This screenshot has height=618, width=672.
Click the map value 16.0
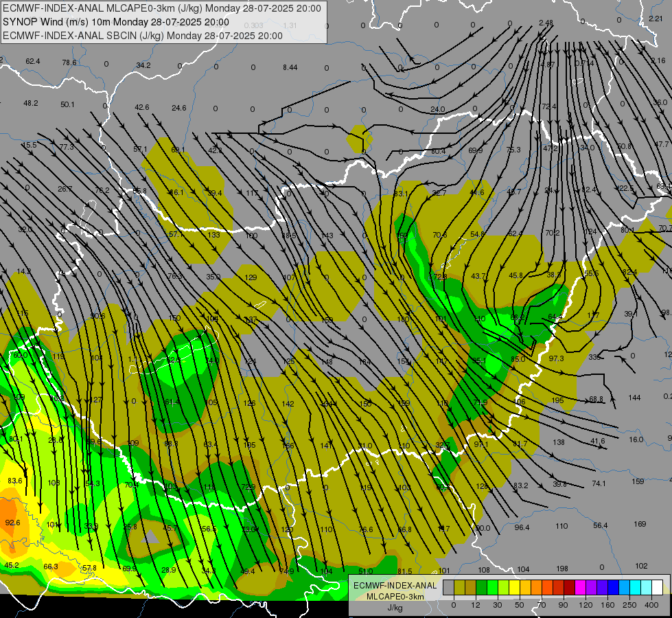pos(636,439)
